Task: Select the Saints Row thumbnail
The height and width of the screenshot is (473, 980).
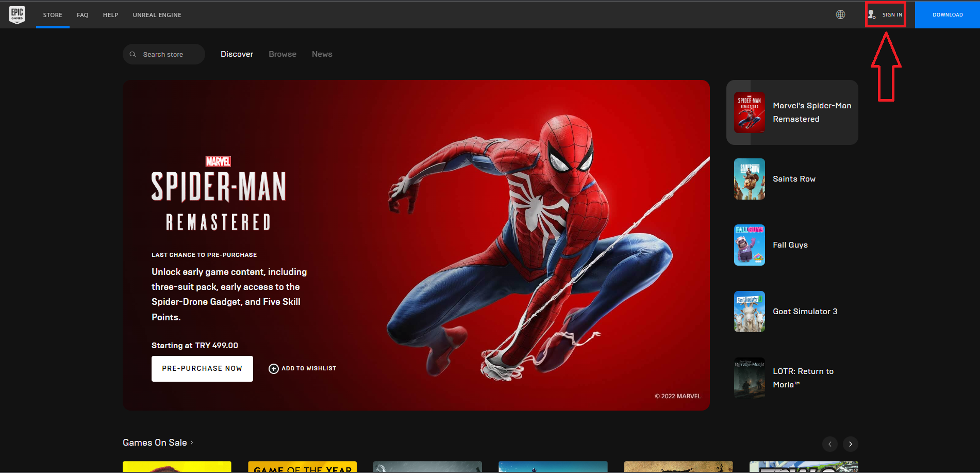Action: (x=749, y=179)
